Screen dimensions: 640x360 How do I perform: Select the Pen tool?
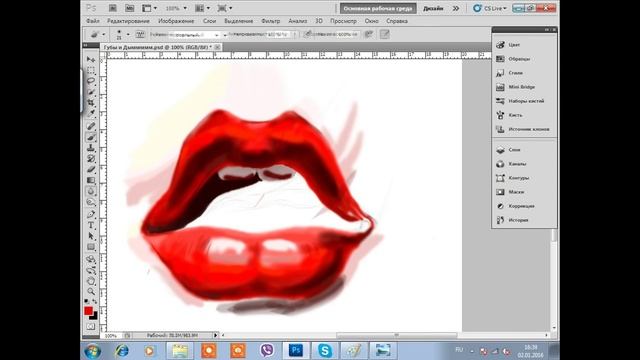click(91, 214)
